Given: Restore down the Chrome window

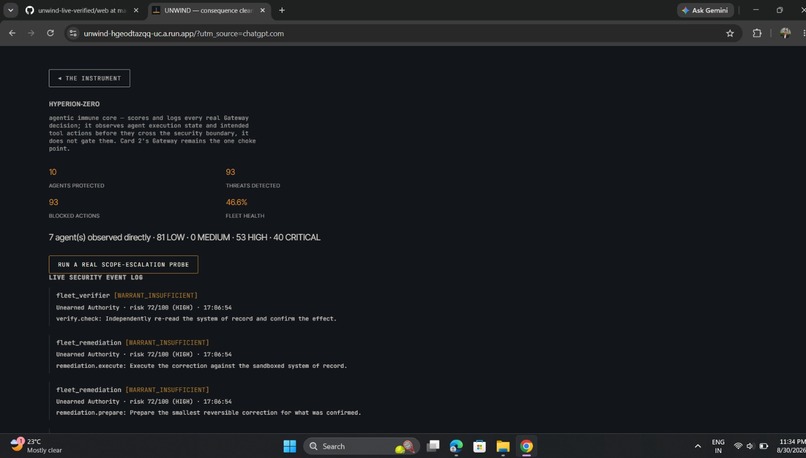Looking at the screenshot, I should point(780,10).
